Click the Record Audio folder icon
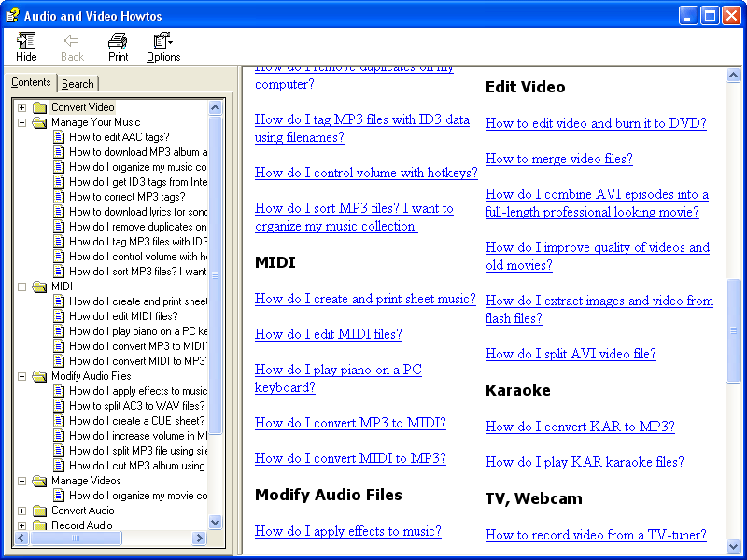Viewport: 747px width, 560px height. point(39,525)
